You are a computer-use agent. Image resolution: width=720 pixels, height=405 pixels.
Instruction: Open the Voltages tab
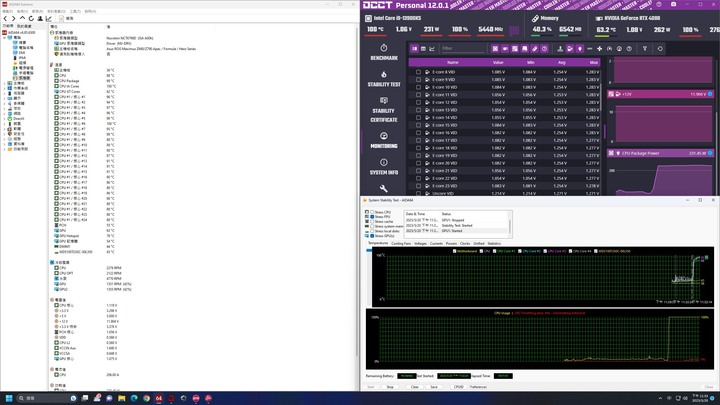tap(420, 243)
